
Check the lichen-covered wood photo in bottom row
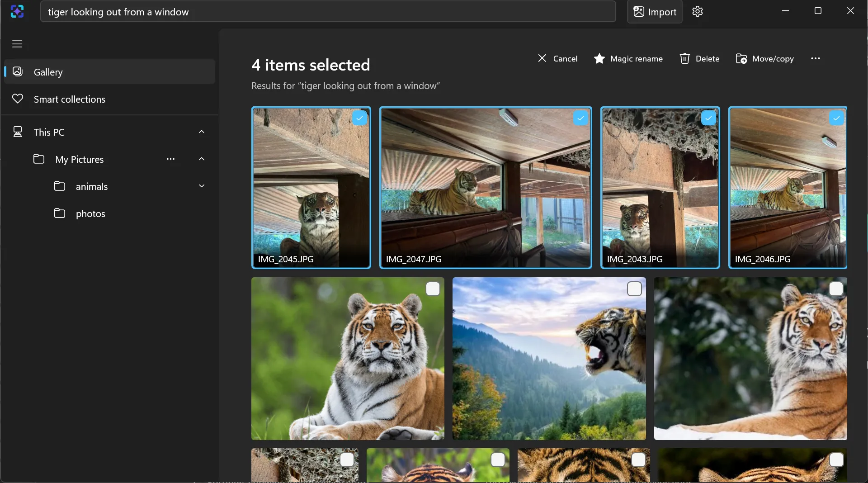point(347,459)
